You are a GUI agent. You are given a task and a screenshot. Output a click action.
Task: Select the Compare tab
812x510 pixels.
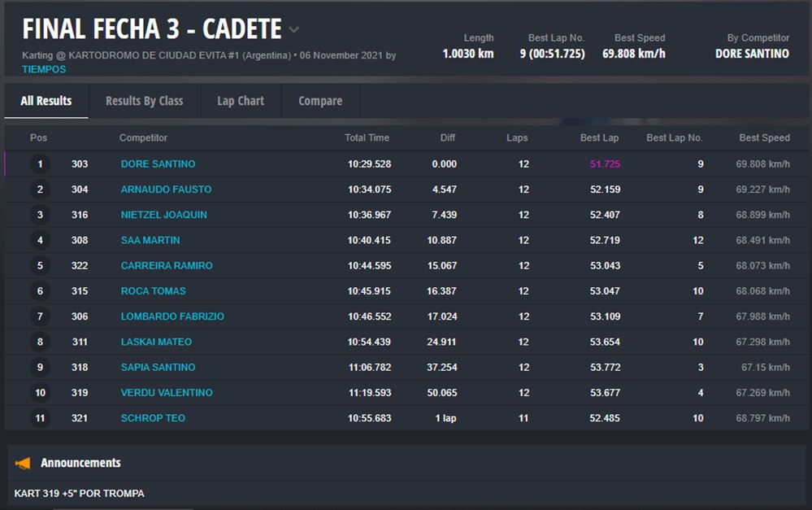320,101
